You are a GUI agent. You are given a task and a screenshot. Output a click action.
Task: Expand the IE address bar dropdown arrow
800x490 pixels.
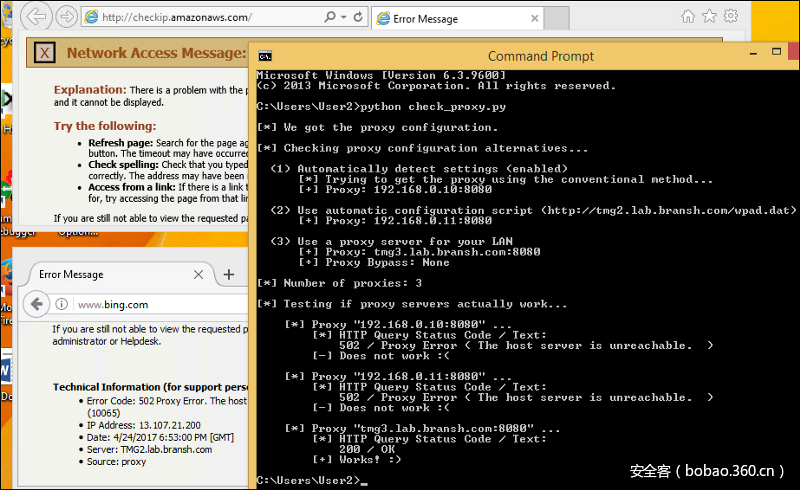(x=345, y=18)
